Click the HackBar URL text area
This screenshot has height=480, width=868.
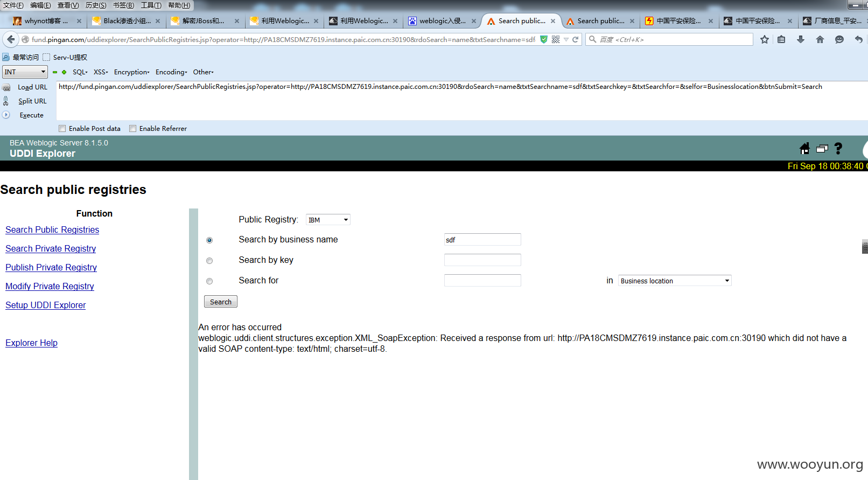[461, 100]
